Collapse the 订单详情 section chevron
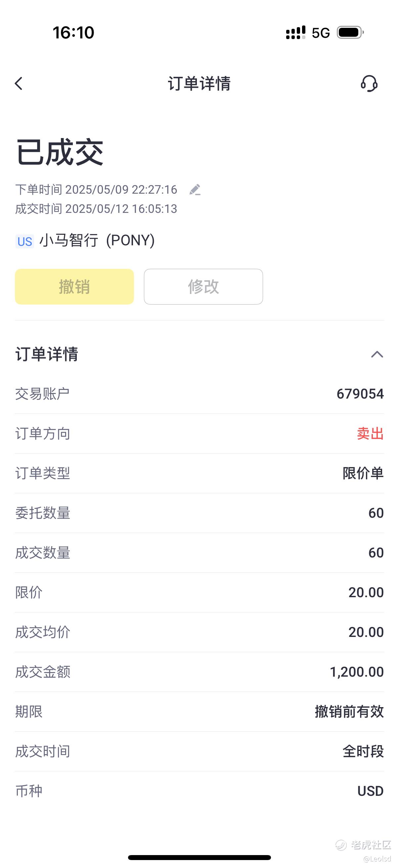The image size is (399, 868). [x=377, y=355]
